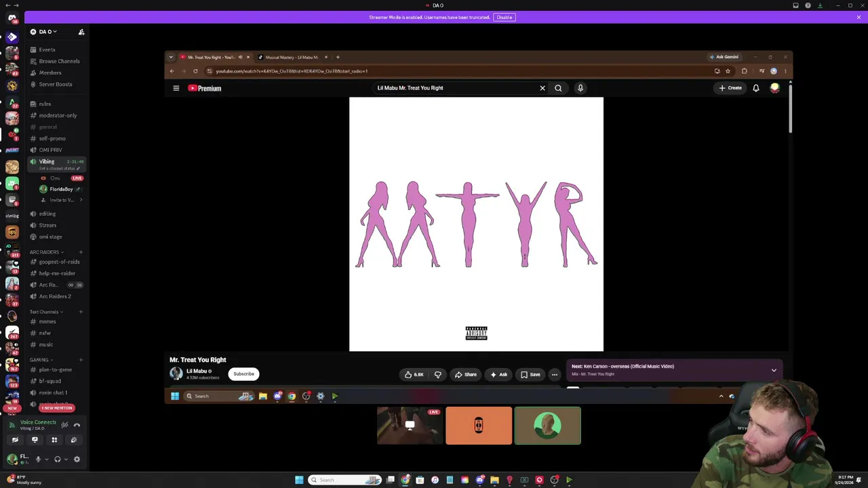Click Subscribe on the streamed YouTube page
This screenshot has height=488, width=868.
point(243,374)
